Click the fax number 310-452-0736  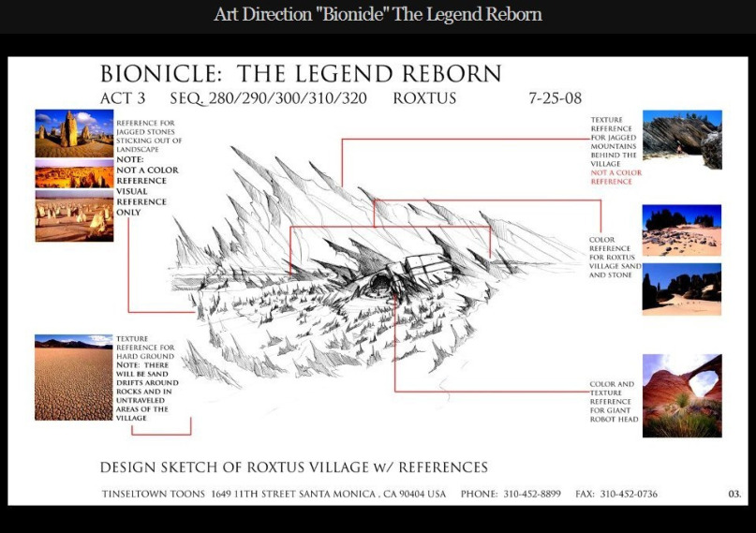629,494
